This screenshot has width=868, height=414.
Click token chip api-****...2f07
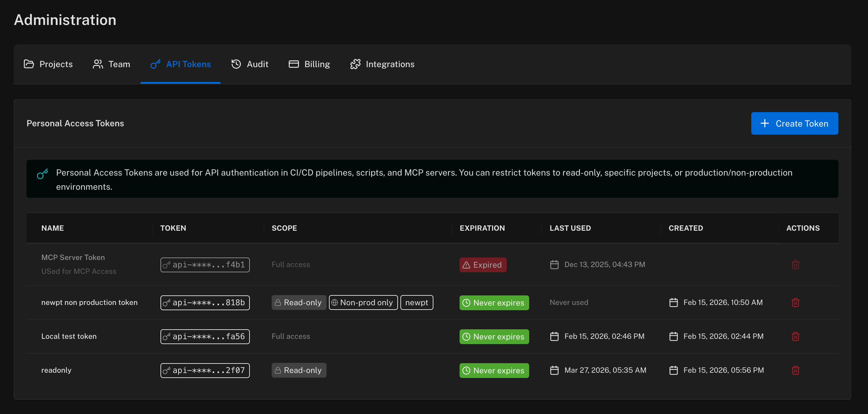[x=205, y=370]
